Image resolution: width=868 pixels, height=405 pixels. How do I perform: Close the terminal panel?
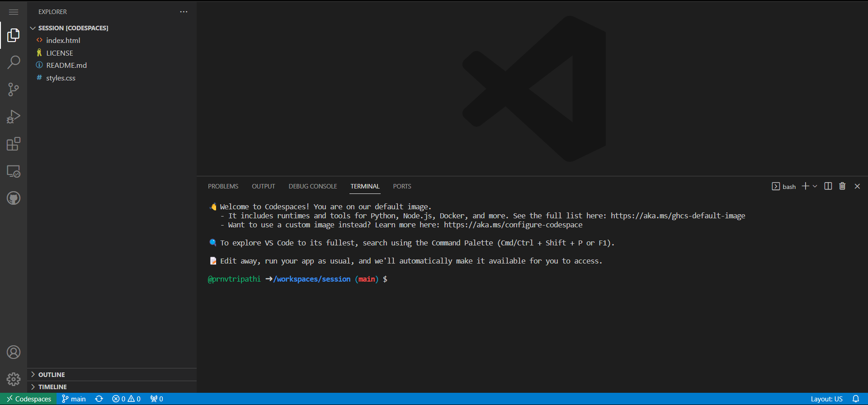(x=857, y=186)
